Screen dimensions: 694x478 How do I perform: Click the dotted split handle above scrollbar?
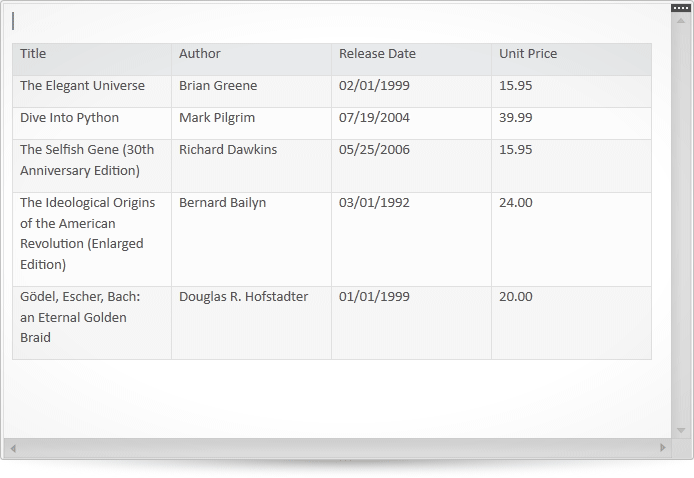(x=681, y=8)
